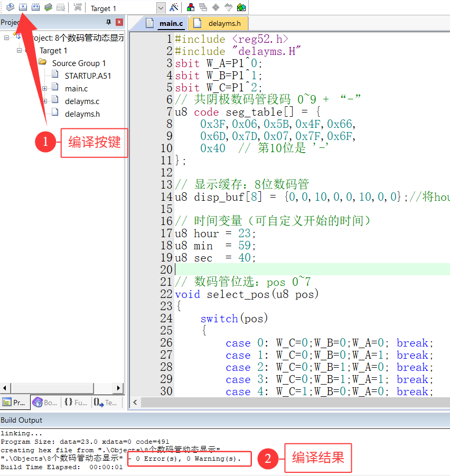Image resolution: width=450 pixels, height=476 pixels.
Task: Click the "case 0:" line in the switch
Action: click(329, 343)
